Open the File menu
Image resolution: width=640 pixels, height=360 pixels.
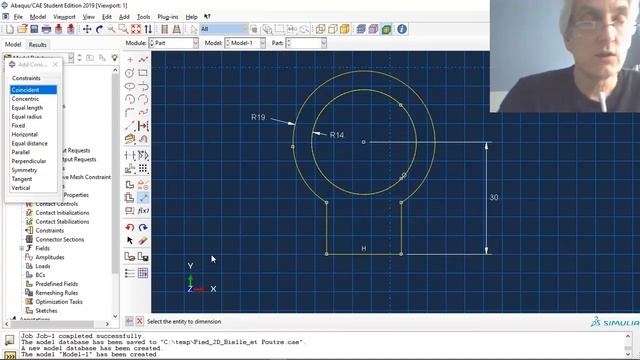pyautogui.click(x=18, y=17)
